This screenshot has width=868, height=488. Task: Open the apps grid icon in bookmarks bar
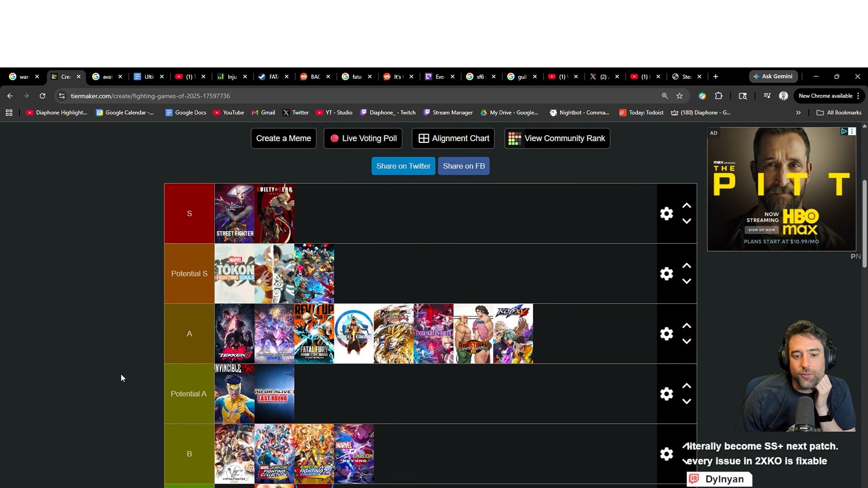tap(9, 113)
